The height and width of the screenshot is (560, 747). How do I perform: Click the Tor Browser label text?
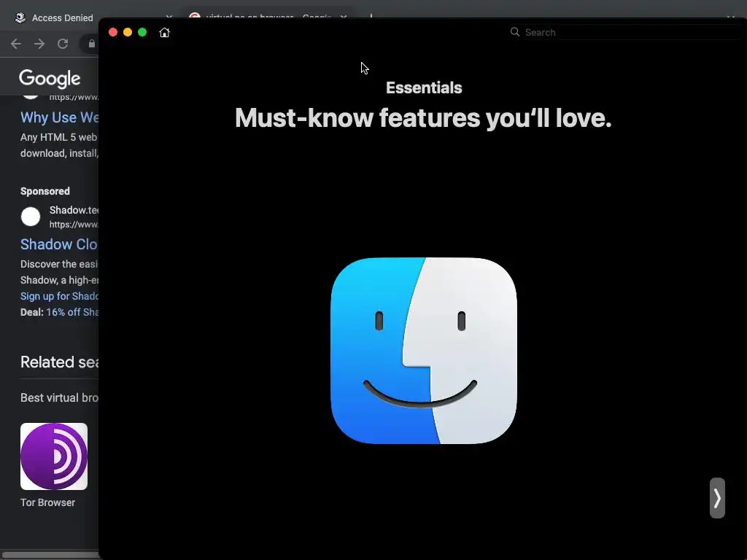(x=47, y=502)
